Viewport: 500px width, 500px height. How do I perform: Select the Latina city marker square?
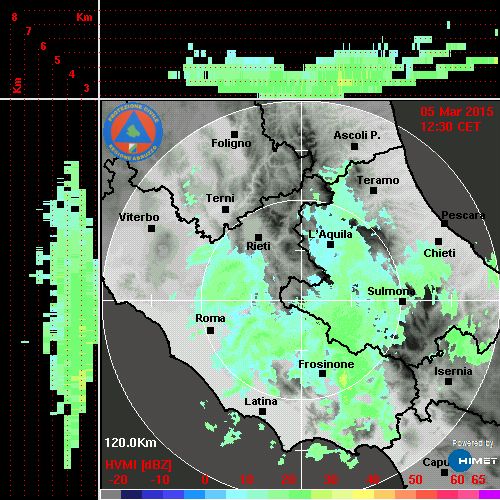pos(262,412)
